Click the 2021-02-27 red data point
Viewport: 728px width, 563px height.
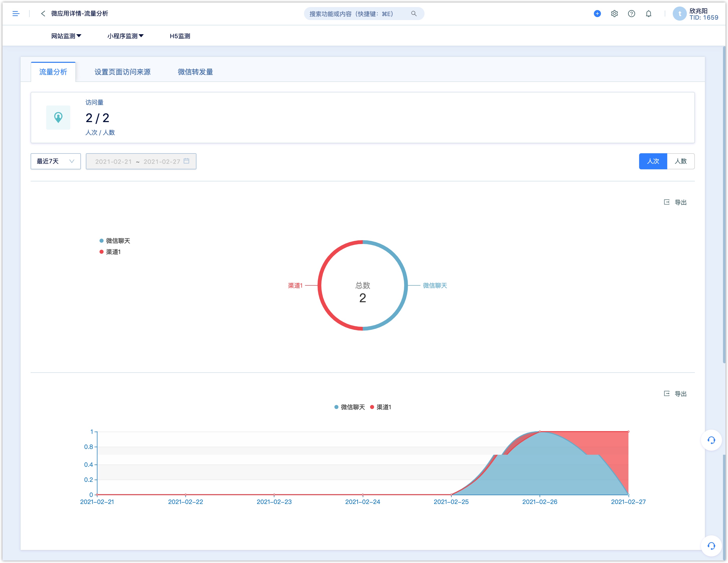click(628, 432)
